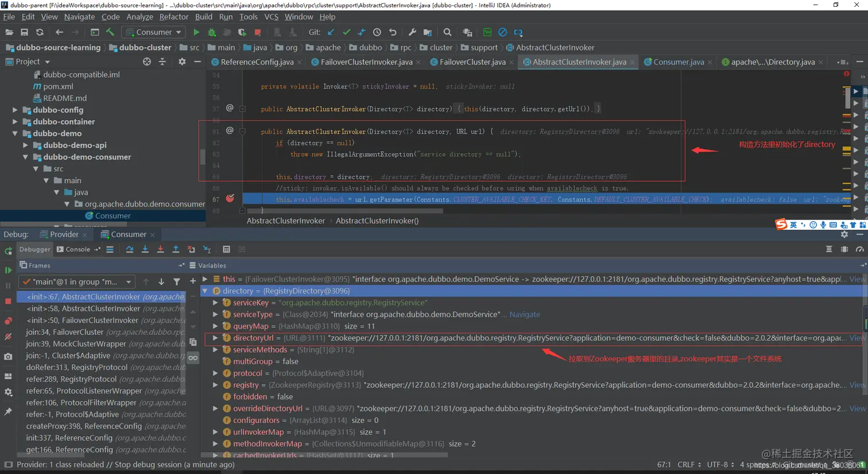
Task: Click the 67:1 cursor position in status bar
Action: 664,465
